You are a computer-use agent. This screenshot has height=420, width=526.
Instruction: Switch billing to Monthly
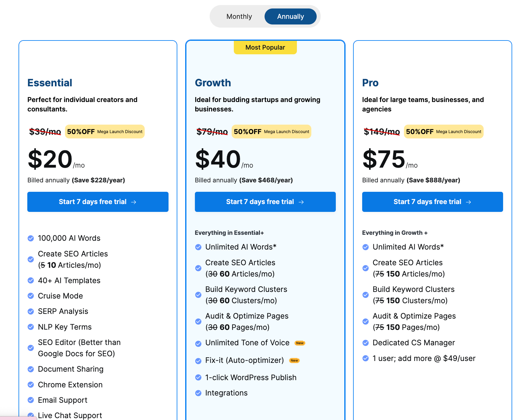239,16
